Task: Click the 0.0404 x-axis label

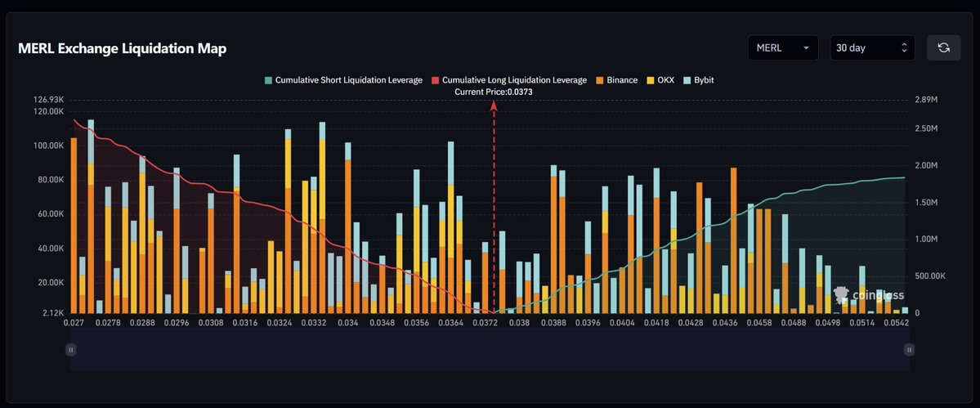Action: [x=622, y=323]
